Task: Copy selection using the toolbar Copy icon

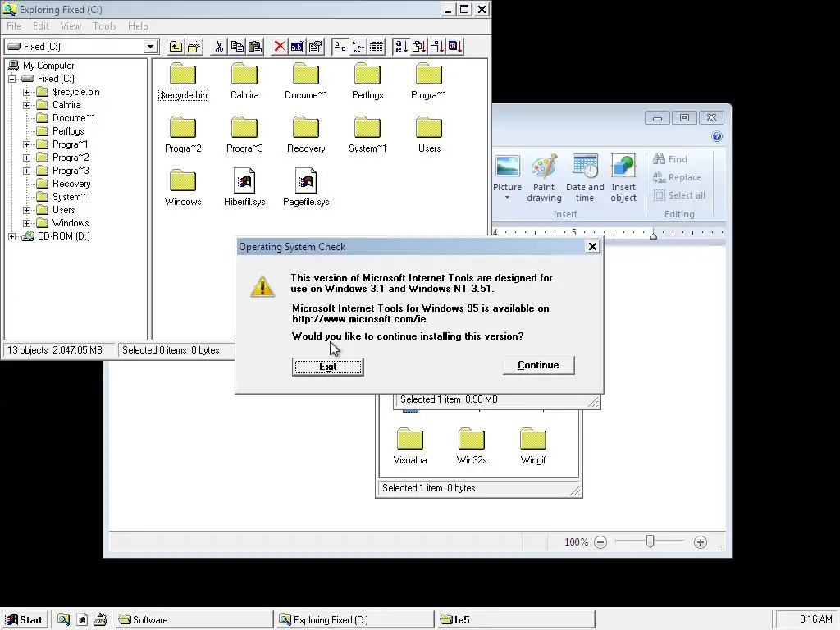Action: (237, 47)
